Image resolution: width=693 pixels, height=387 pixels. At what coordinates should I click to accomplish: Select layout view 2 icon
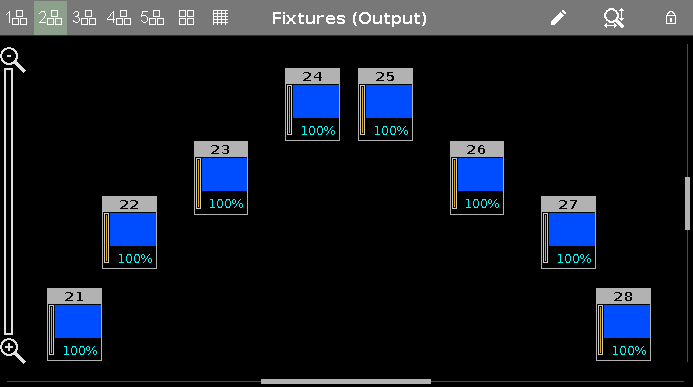[x=50, y=18]
